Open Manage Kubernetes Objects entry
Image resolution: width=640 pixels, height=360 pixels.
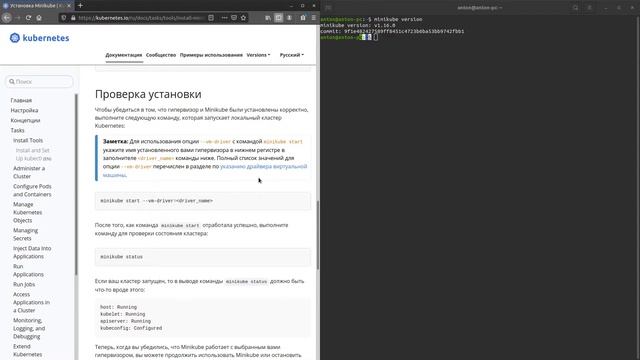pos(27,212)
